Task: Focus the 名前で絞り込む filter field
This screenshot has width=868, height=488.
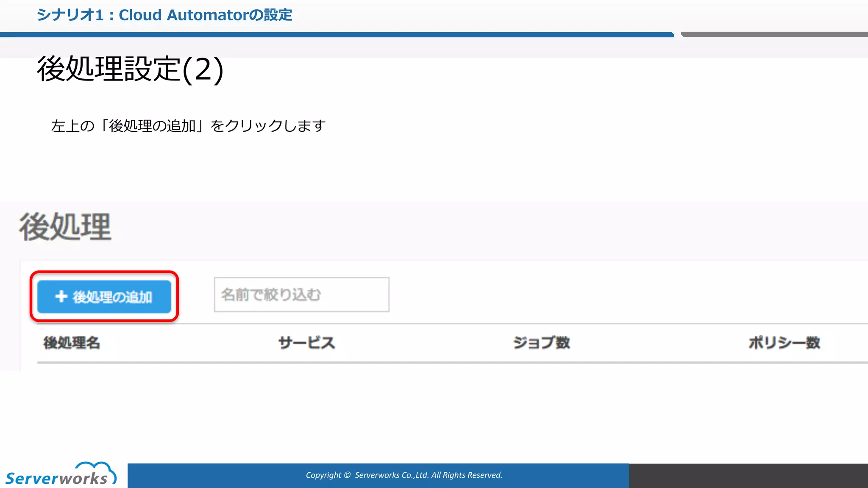Action: coord(301,295)
